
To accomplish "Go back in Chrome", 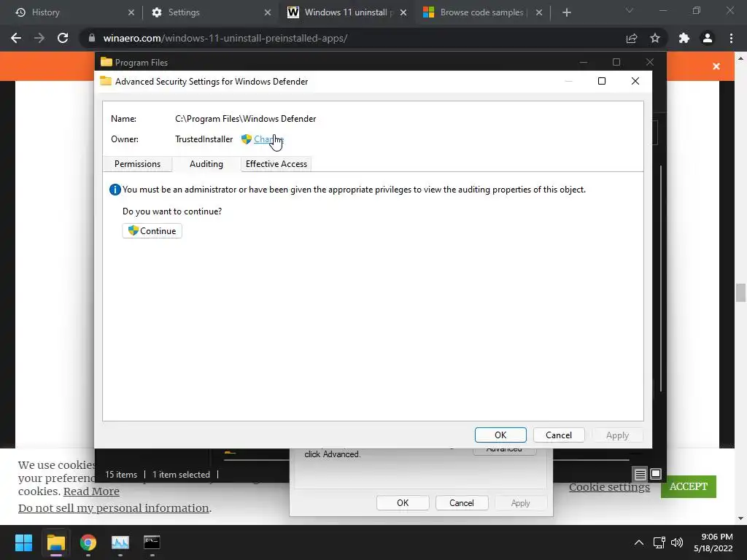I will coord(16,38).
